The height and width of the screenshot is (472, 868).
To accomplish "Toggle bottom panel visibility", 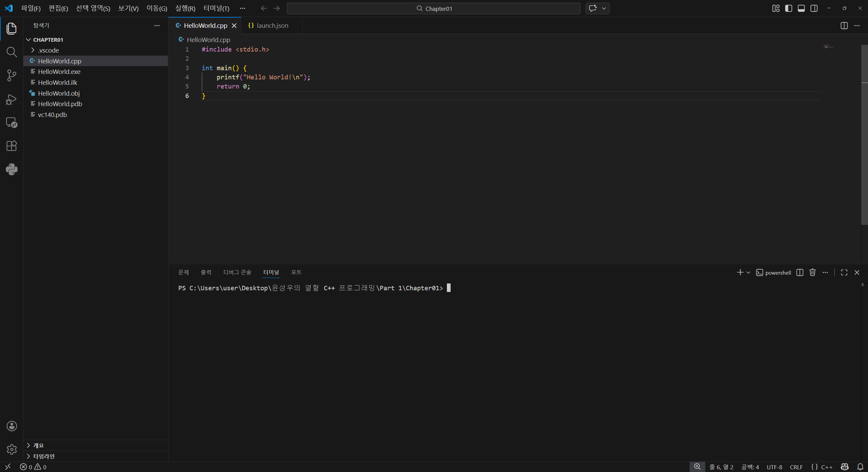I will click(x=801, y=8).
